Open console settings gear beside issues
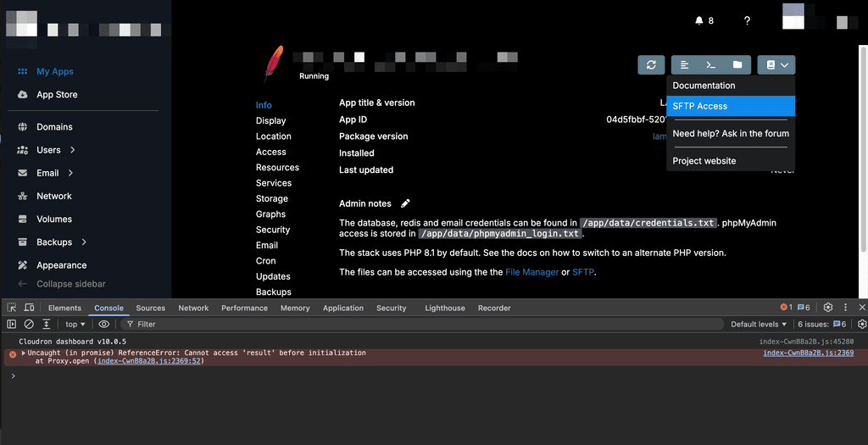868x445 pixels. 862,325
